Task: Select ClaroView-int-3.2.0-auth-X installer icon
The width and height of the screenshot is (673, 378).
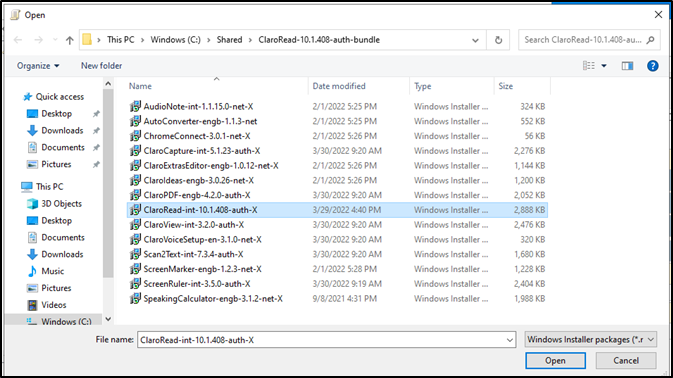Action: pyautogui.click(x=135, y=225)
